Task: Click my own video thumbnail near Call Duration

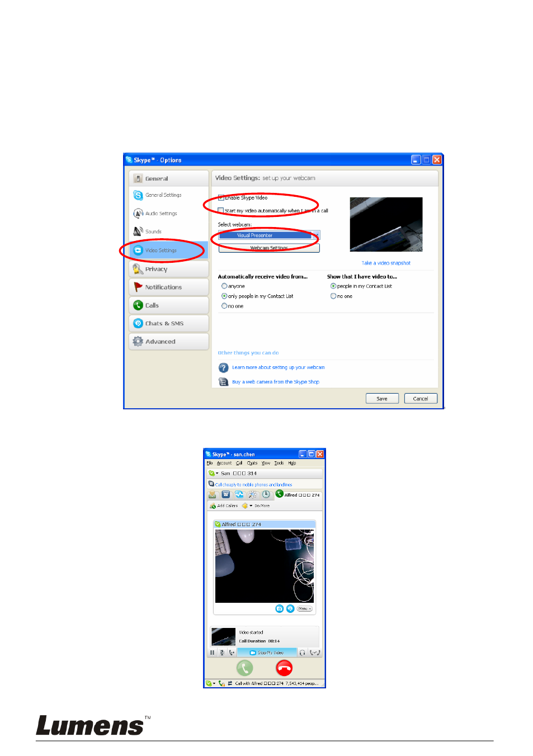Action: [223, 637]
